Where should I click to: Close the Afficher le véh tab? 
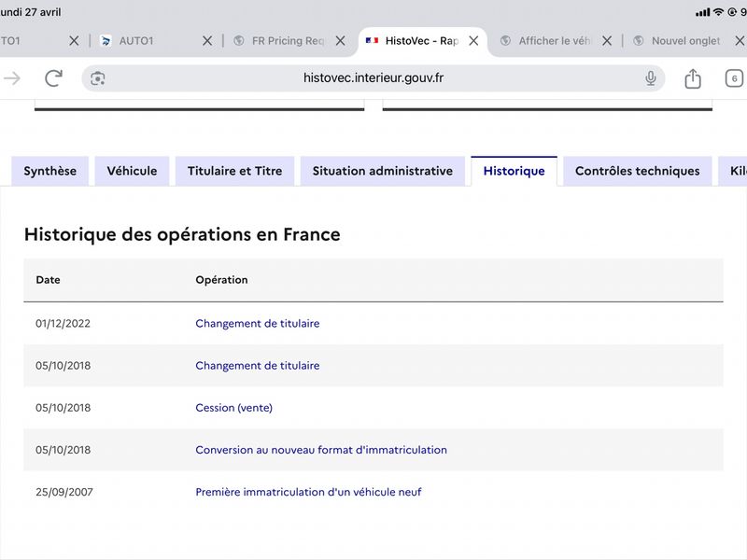click(x=606, y=41)
